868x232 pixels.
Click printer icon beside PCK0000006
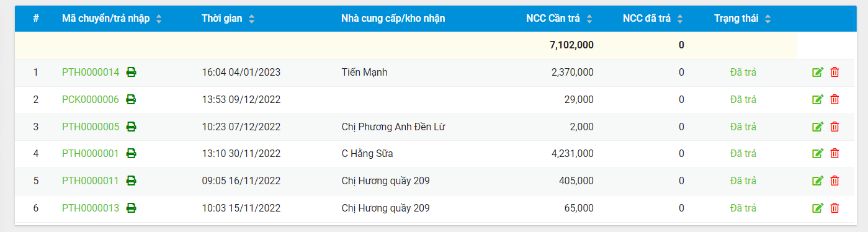tap(131, 99)
